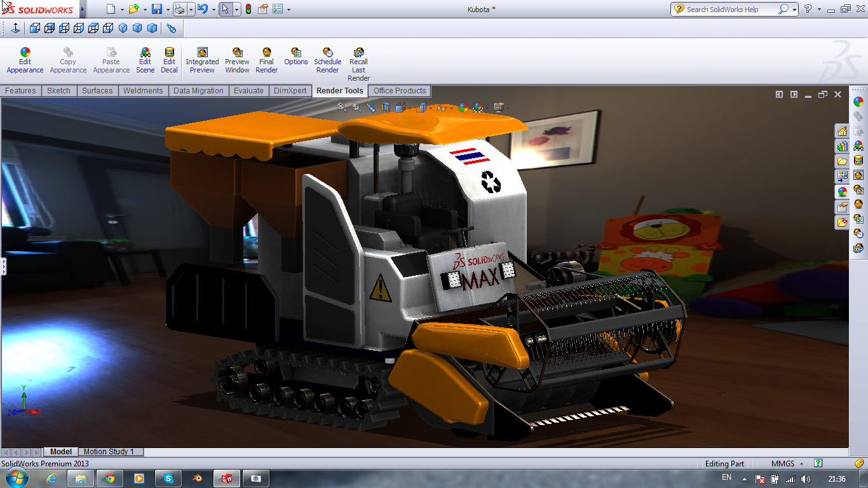Save the document with the floppy icon
868x488 pixels.
click(157, 10)
